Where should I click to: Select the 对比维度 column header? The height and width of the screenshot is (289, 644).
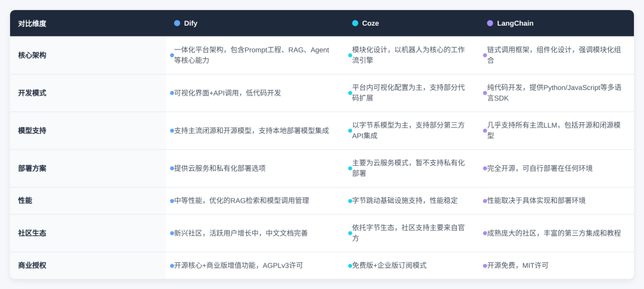pyautogui.click(x=32, y=23)
